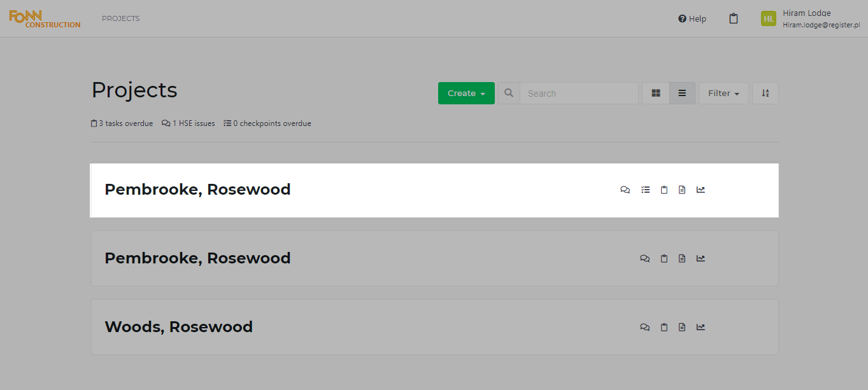Viewport: 868px width, 390px height.
Task: Click the magnifier search icon
Action: pos(509,93)
